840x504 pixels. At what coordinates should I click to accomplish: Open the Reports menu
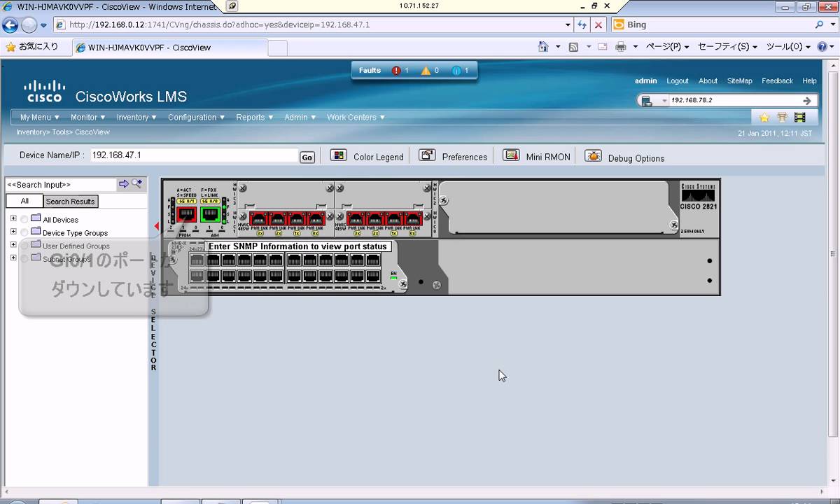coord(255,118)
